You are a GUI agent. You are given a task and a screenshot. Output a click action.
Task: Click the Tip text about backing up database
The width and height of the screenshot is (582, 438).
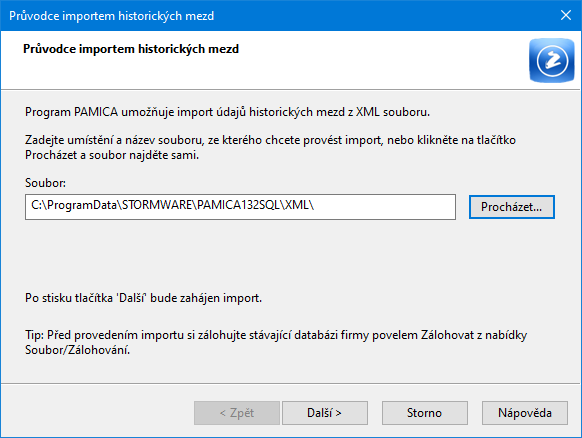(x=276, y=342)
